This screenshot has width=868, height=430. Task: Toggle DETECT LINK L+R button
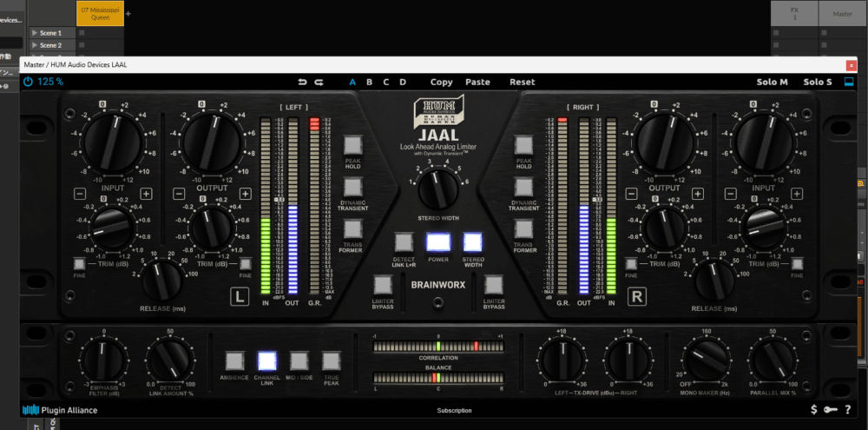click(x=404, y=242)
